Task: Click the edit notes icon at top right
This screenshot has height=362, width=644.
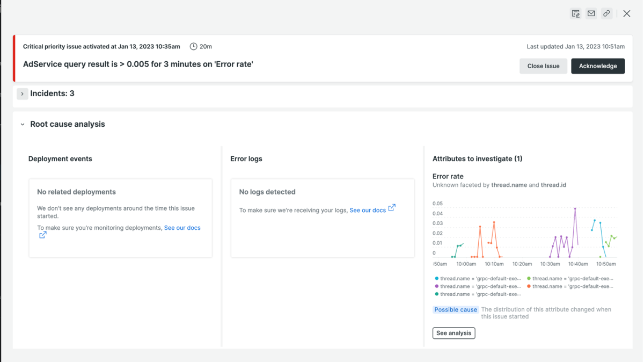Action: click(576, 13)
